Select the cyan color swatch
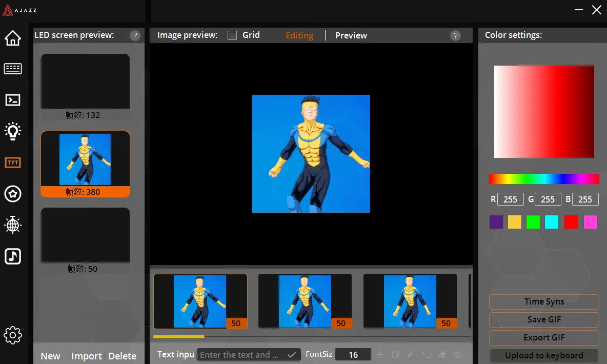607x364 pixels. pyautogui.click(x=552, y=222)
